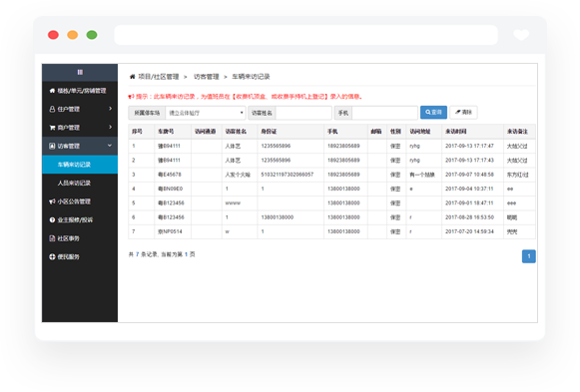The height and width of the screenshot is (392, 580).
Task: Click the home icon in the breadcrumb
Action: (x=132, y=77)
